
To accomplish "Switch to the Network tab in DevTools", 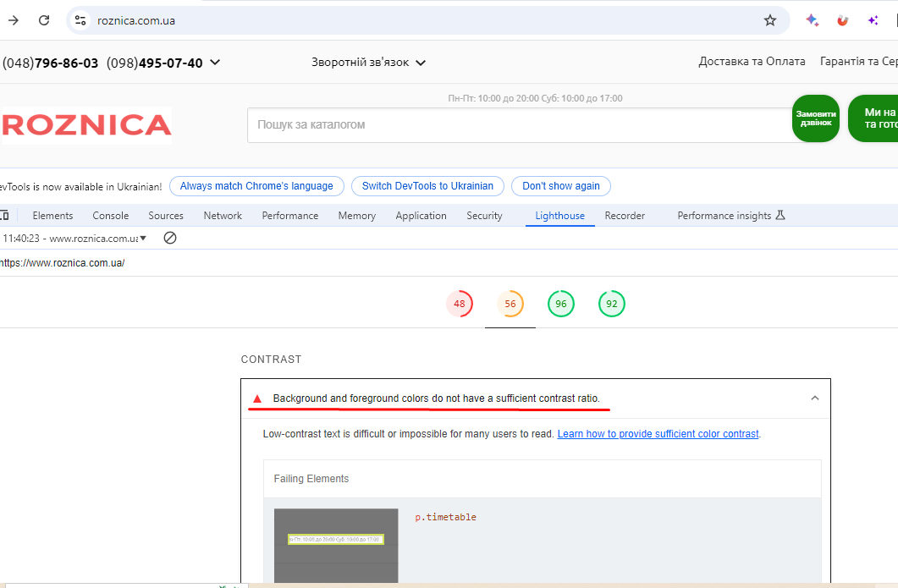I will (223, 216).
